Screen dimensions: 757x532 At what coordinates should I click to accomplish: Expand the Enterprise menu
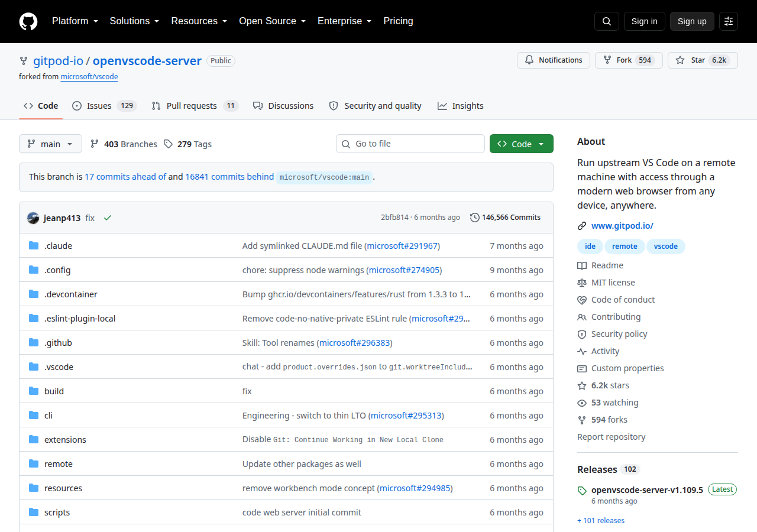[x=344, y=21]
